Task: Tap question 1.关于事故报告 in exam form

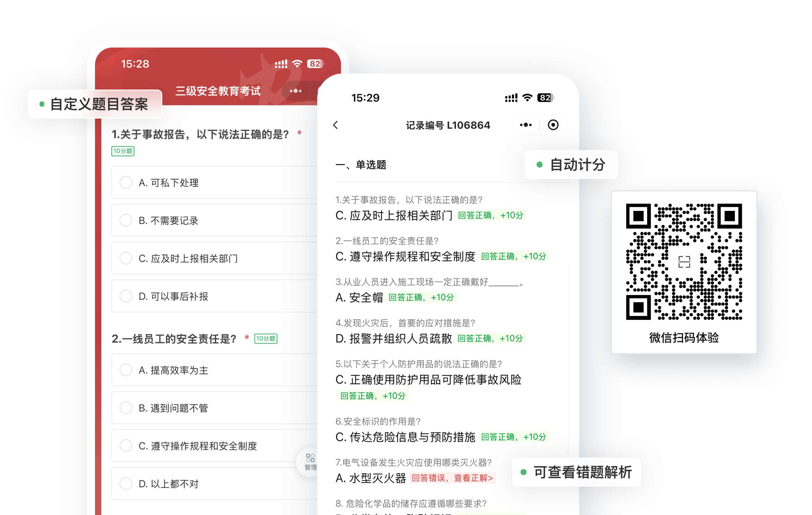Action: pyautogui.click(x=200, y=134)
